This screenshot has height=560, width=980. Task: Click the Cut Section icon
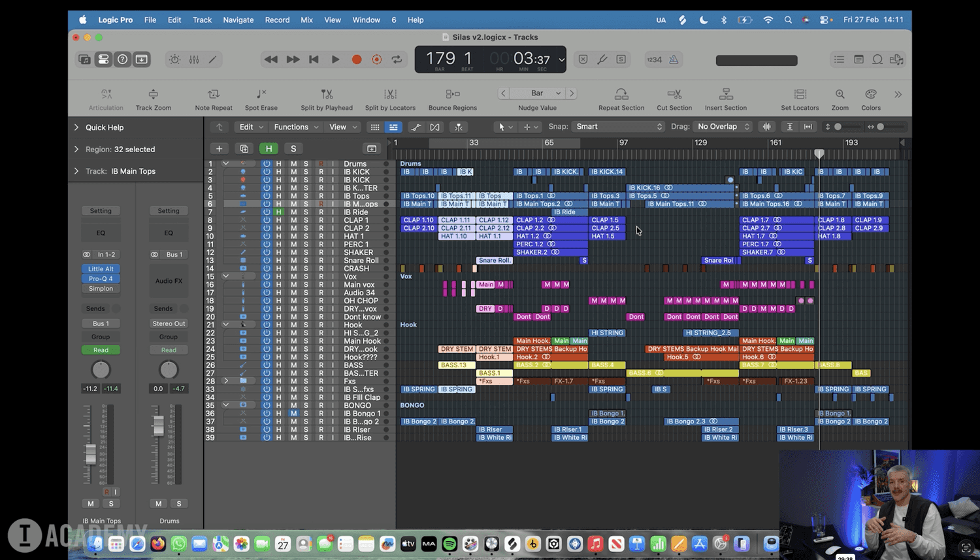click(674, 95)
